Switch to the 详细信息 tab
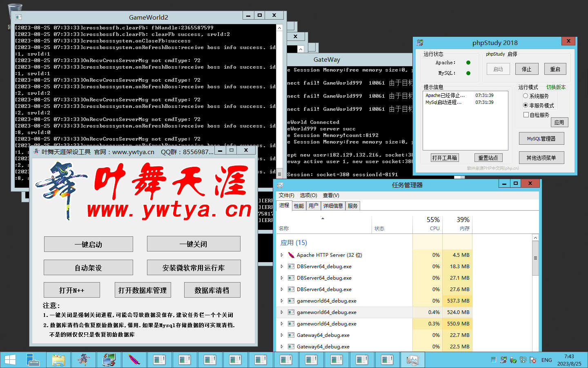The height and width of the screenshot is (368, 588). (x=333, y=206)
